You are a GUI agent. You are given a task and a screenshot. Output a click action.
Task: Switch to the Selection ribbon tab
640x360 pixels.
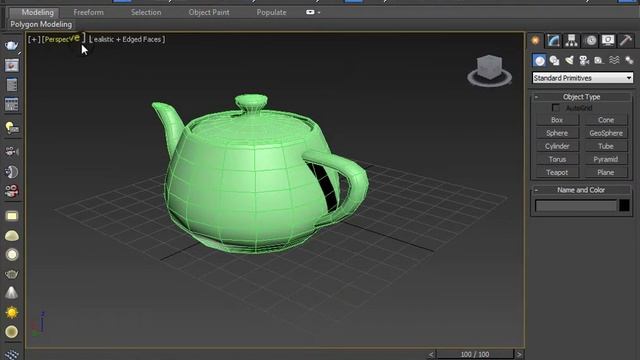[146, 12]
